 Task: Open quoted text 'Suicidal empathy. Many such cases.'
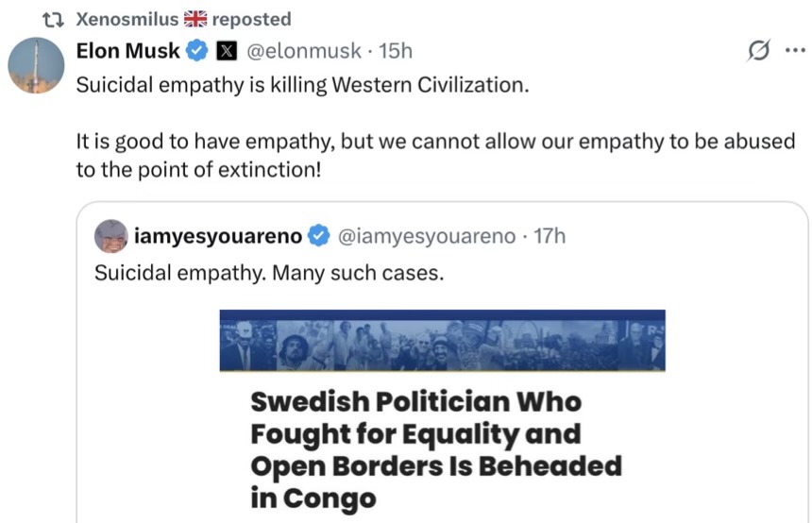(268, 274)
